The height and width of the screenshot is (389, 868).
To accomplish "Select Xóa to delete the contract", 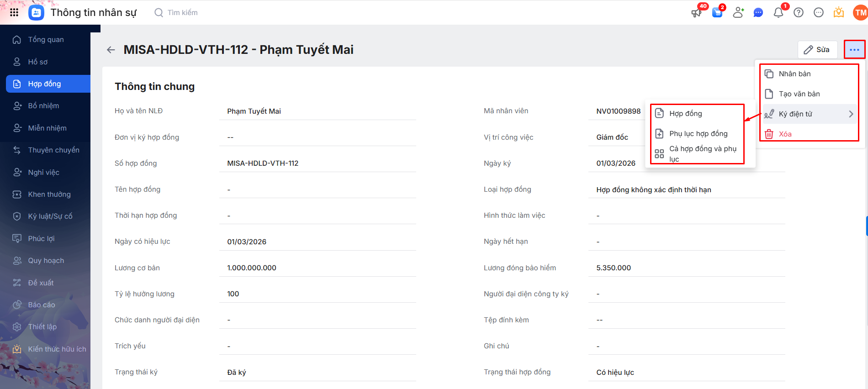I will click(785, 134).
